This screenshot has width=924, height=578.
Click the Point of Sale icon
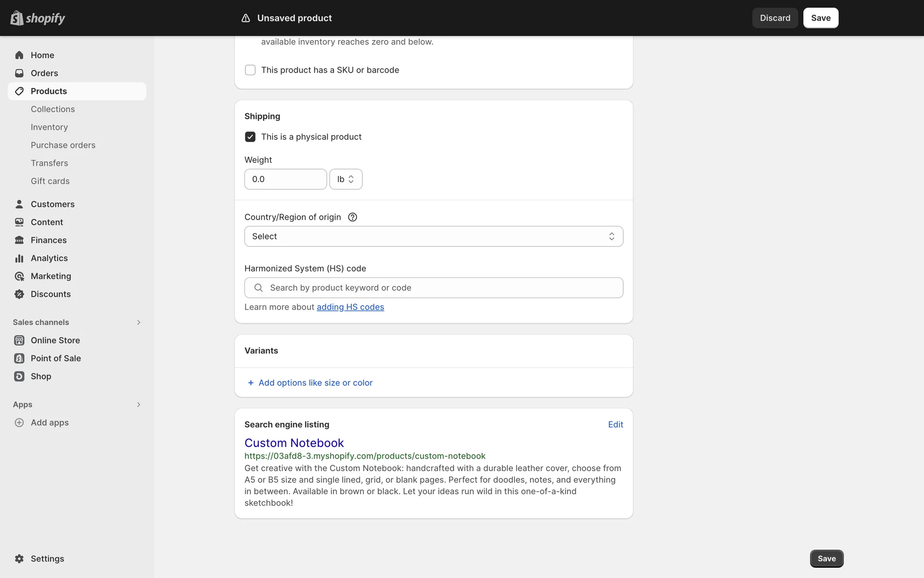[19, 358]
